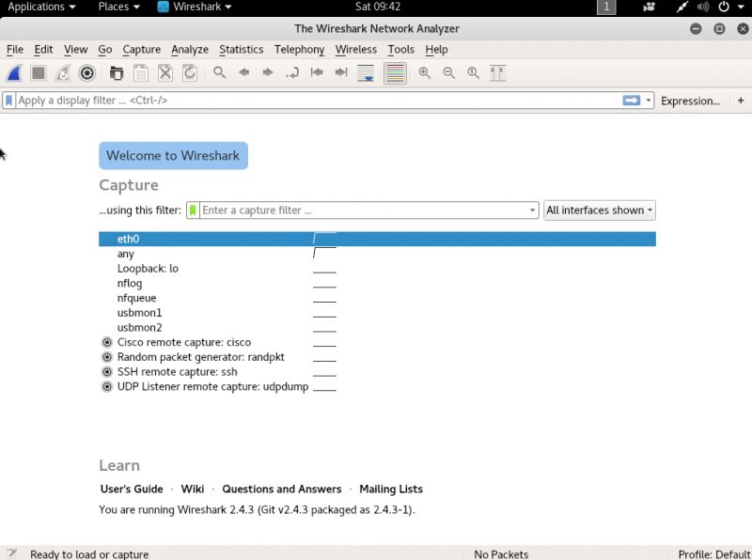Open capture options gear icon
Screen dimensions: 752x560
click(x=87, y=73)
